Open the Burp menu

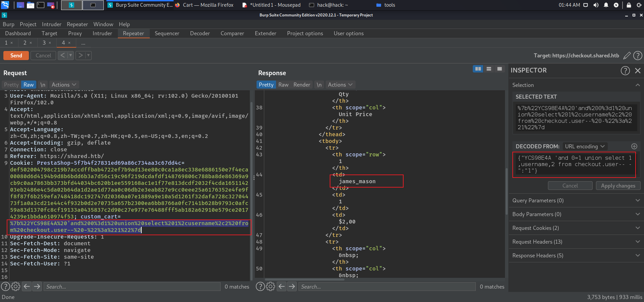click(x=8, y=24)
